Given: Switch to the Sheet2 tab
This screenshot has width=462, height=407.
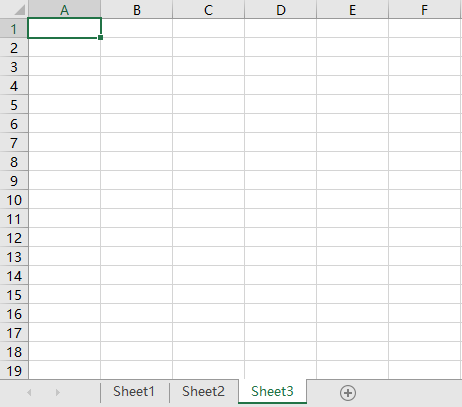Looking at the screenshot, I should pos(203,392).
